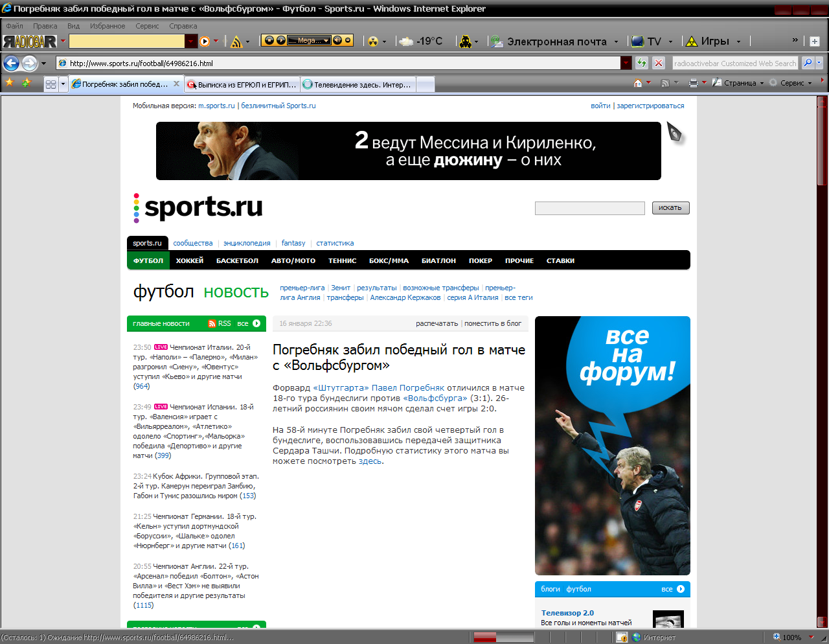This screenshot has width=829, height=644.
Task: Open the Избранное menu
Action: click(108, 26)
